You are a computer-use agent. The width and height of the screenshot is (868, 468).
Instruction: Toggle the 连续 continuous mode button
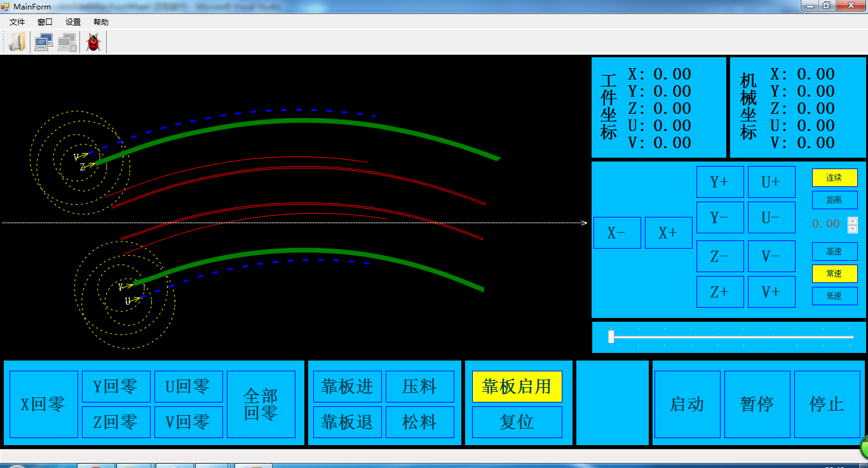point(834,178)
